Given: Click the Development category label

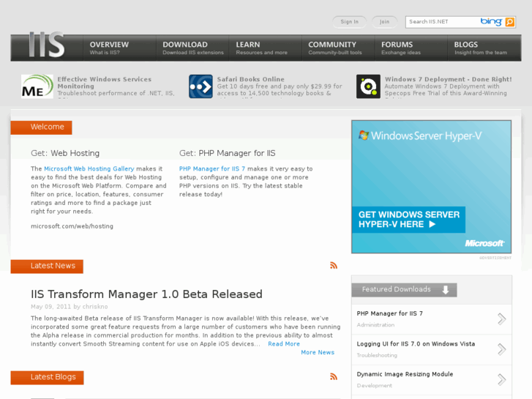Looking at the screenshot, I should 375,385.
